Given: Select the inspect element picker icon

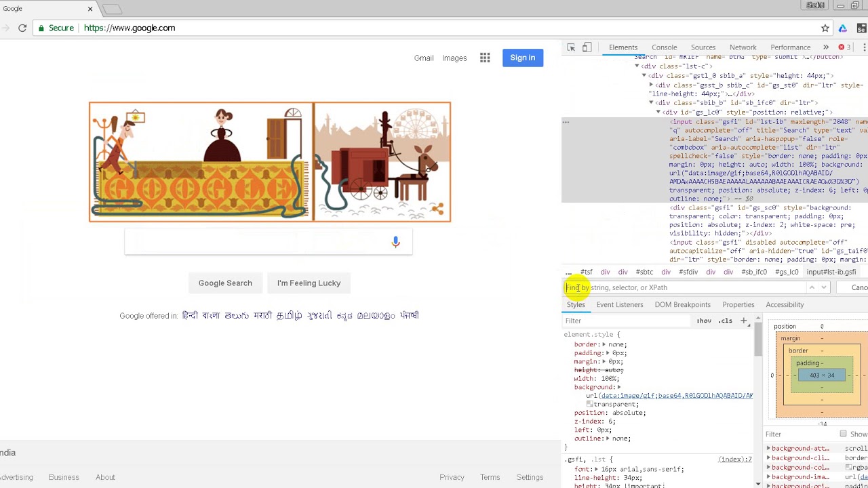Looking at the screenshot, I should [x=571, y=47].
